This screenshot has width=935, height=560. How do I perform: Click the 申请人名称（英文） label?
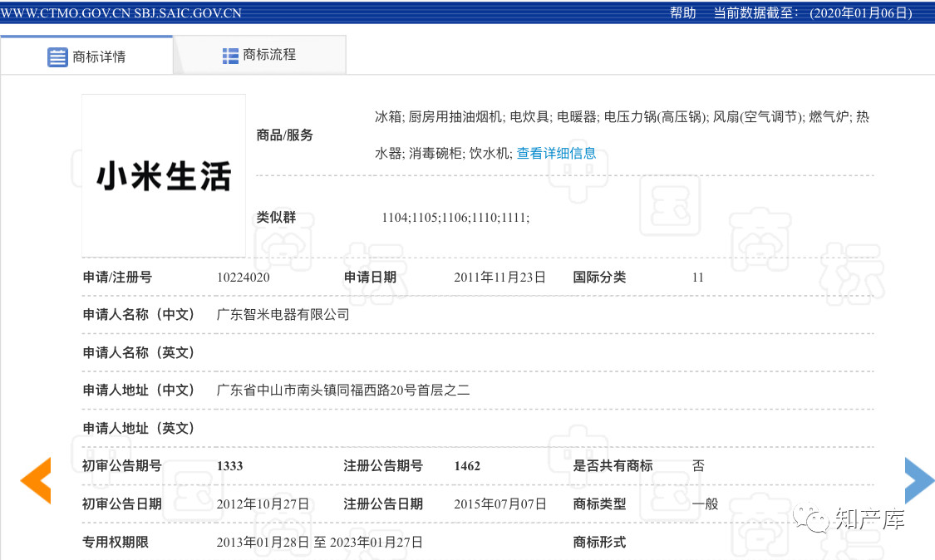(x=138, y=352)
